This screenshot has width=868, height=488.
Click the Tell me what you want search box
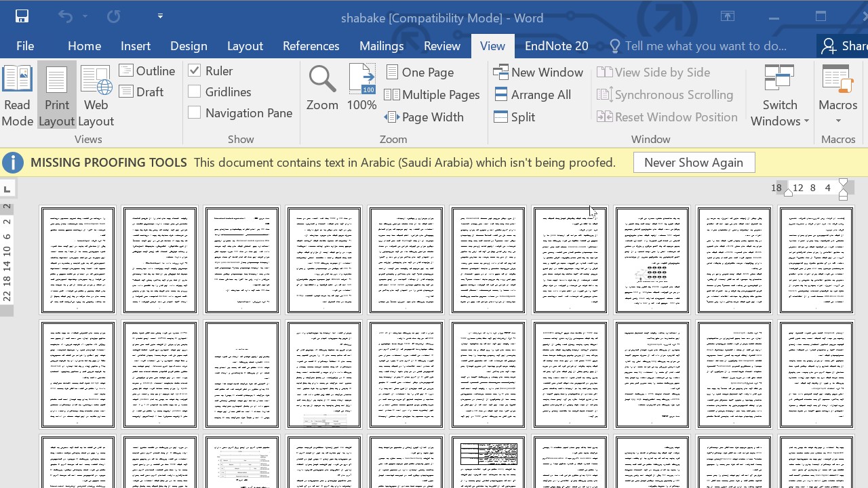698,46
